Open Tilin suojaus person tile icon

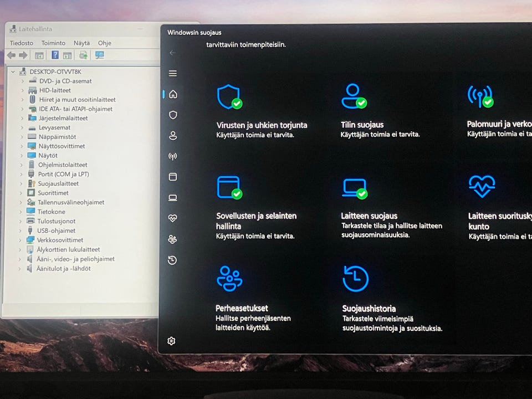pyautogui.click(x=354, y=96)
